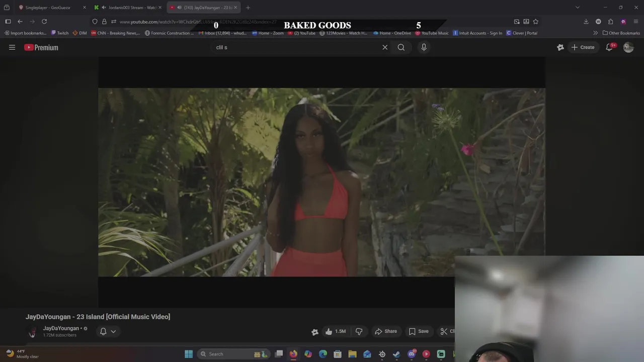644x362 pixels.
Task: Click the Windows taskbar Search box
Action: [234, 354]
